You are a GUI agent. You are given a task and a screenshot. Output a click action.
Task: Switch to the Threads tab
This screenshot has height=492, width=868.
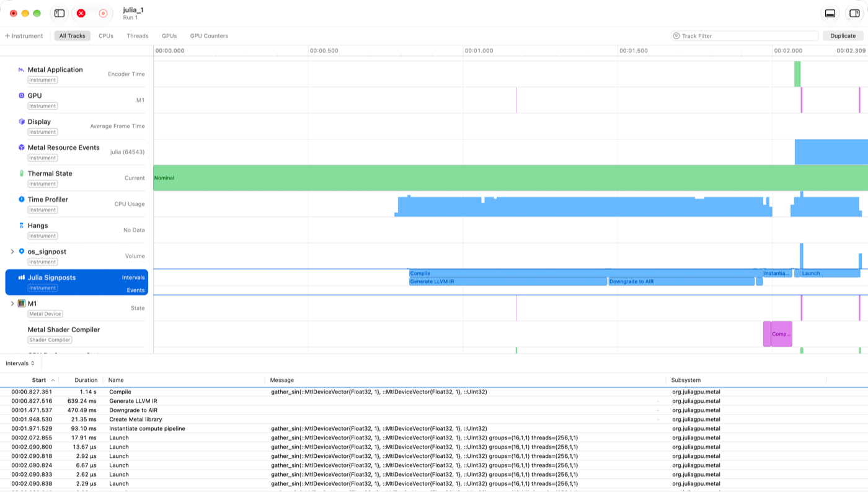coord(138,36)
